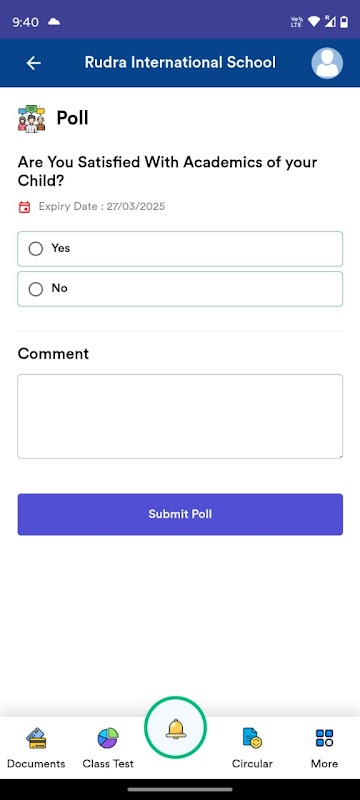Click the Submit Poll button
The width and height of the screenshot is (360, 800).
click(180, 514)
